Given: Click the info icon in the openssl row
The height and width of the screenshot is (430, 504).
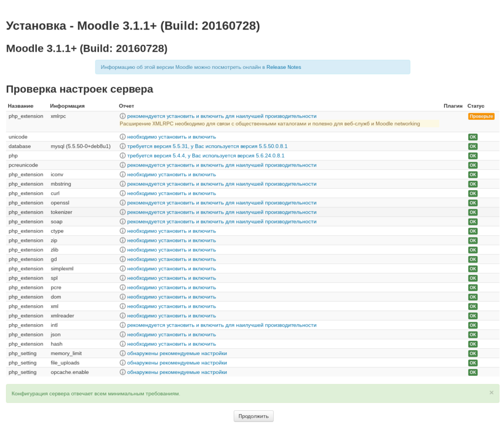Looking at the screenshot, I should (123, 202).
